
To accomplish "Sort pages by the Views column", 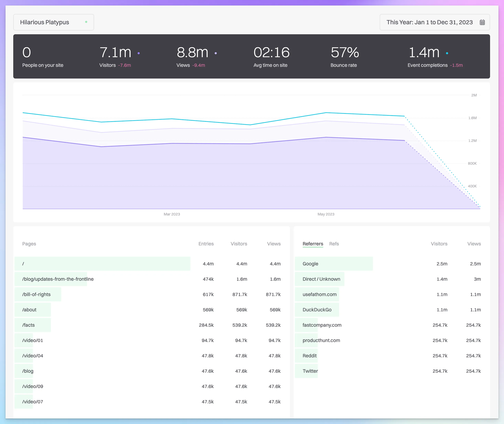I will (x=274, y=244).
